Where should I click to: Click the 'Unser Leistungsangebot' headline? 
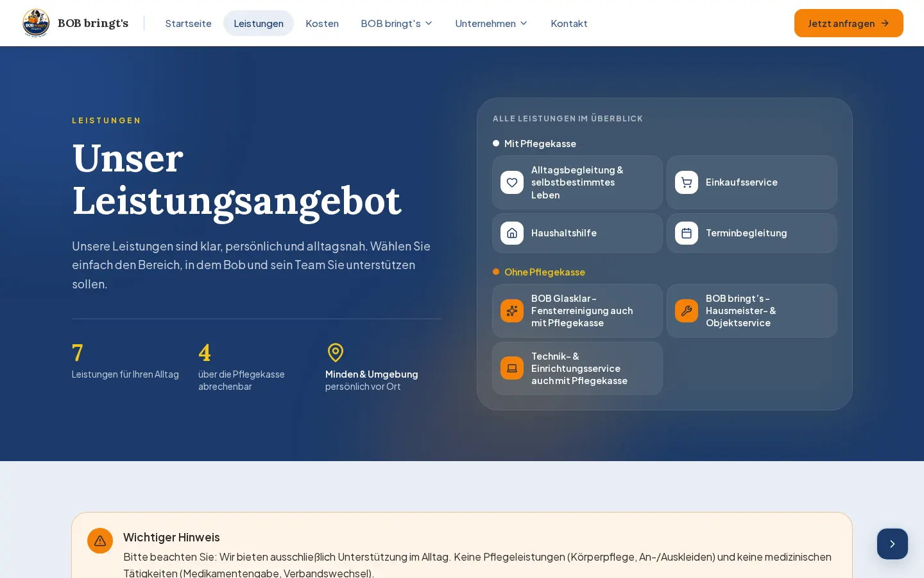pyautogui.click(x=237, y=179)
